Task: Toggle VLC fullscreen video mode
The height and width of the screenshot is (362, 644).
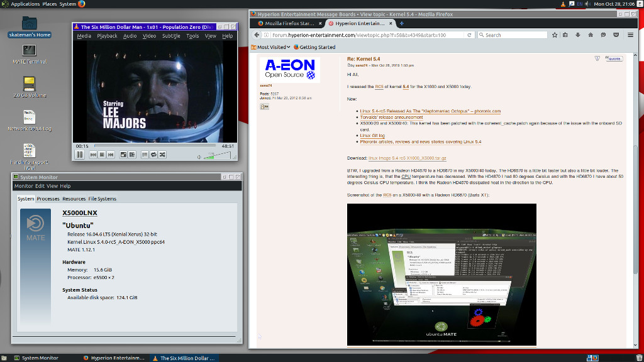Action: [x=123, y=155]
